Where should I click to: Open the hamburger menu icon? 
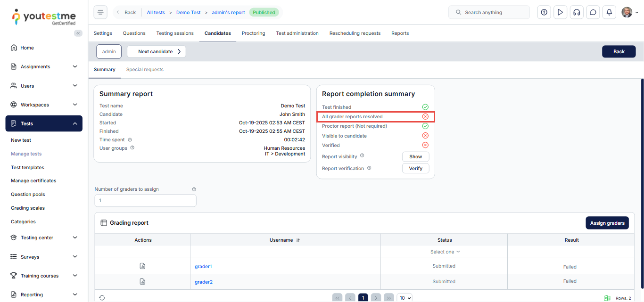(100, 12)
